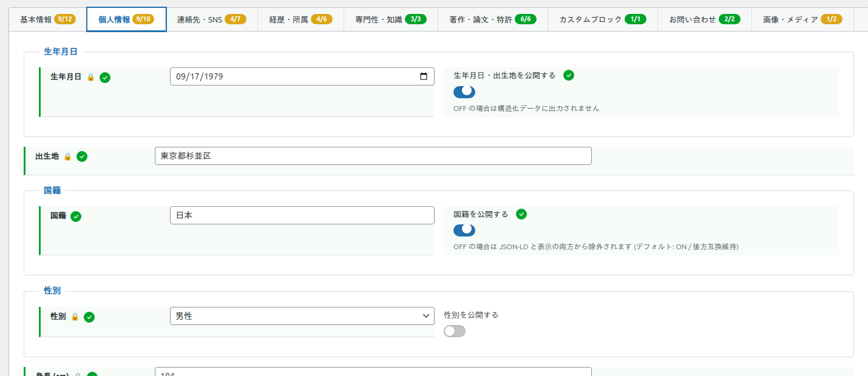Click the green check beside 性別 label
Image resolution: width=868 pixels, height=376 pixels.
click(x=89, y=317)
